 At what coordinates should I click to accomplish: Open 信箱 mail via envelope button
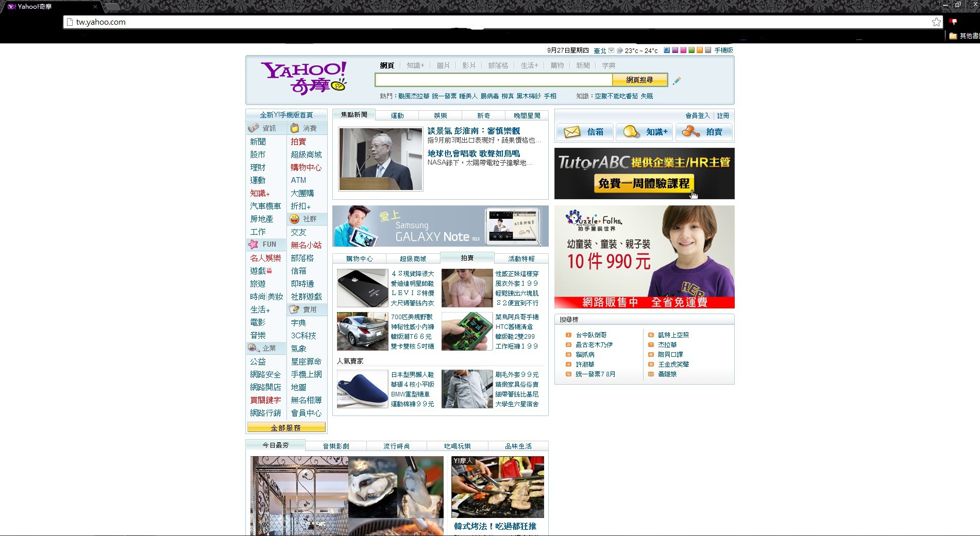tap(585, 132)
